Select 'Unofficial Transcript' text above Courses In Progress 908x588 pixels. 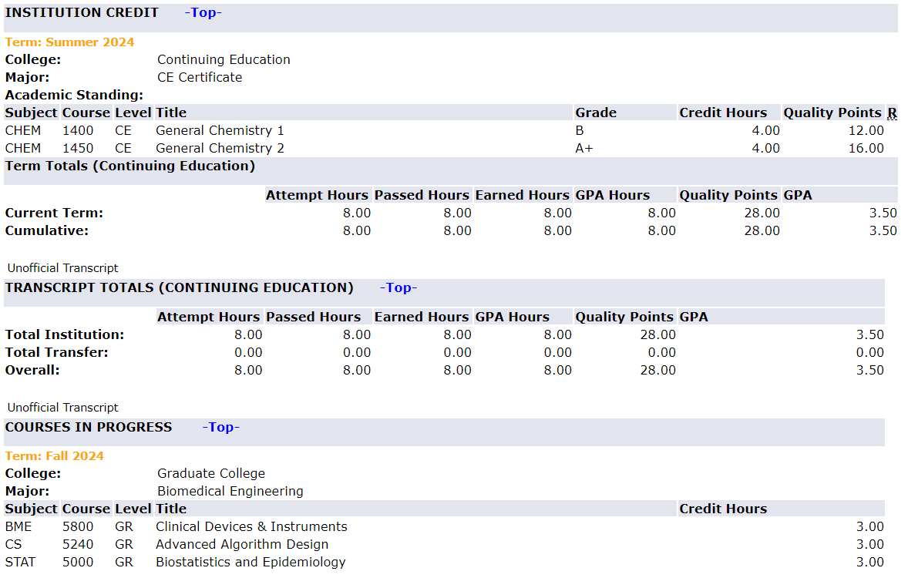pos(62,408)
